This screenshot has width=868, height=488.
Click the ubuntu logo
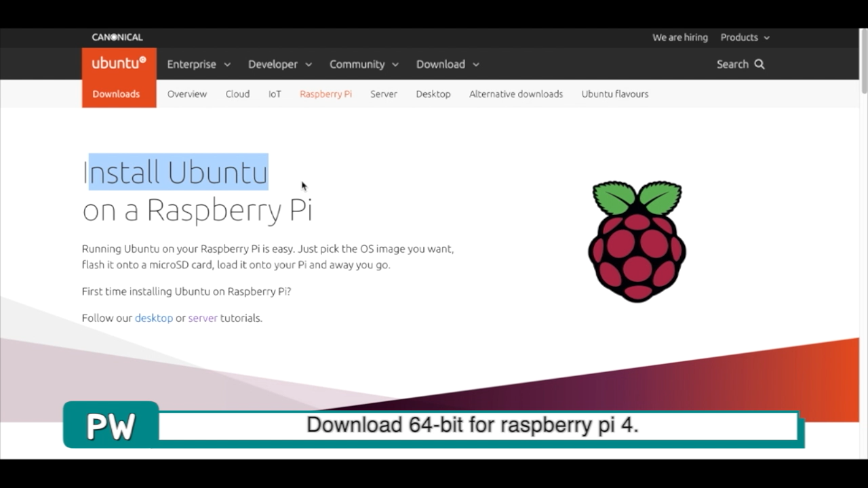(119, 63)
